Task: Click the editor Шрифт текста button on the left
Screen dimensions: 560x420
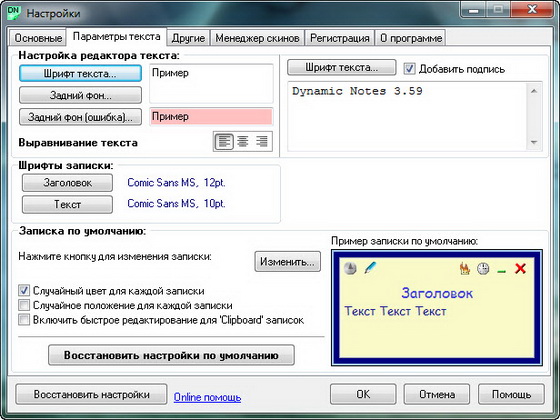Action: pos(80,74)
